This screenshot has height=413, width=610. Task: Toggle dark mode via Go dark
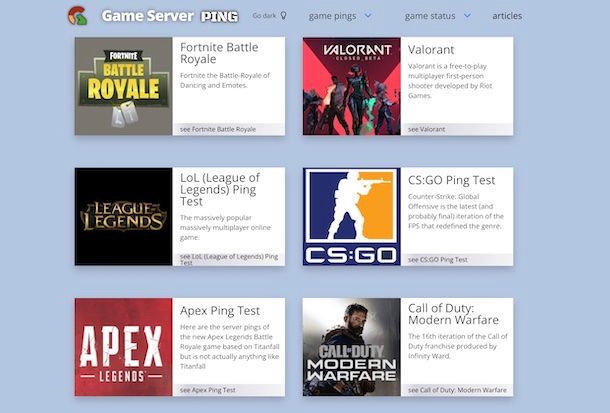270,16
